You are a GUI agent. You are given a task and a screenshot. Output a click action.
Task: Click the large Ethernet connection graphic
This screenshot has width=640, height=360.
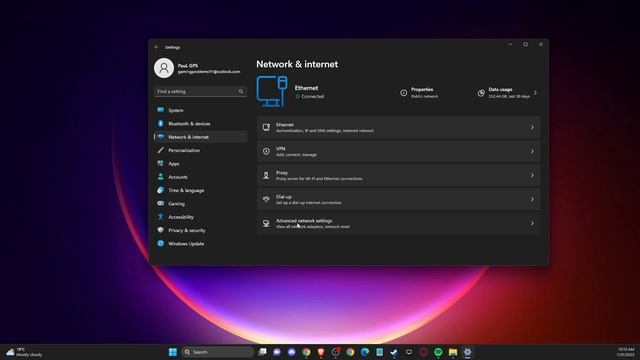(x=272, y=91)
